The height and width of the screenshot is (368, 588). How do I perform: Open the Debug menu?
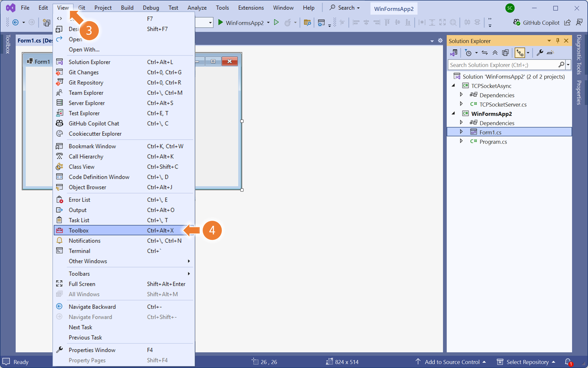tap(151, 8)
